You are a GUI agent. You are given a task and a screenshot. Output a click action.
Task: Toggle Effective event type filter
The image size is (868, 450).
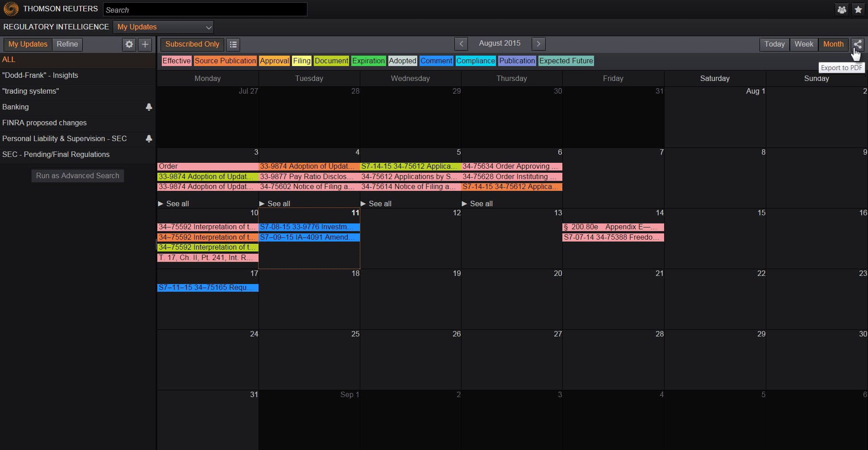(176, 61)
